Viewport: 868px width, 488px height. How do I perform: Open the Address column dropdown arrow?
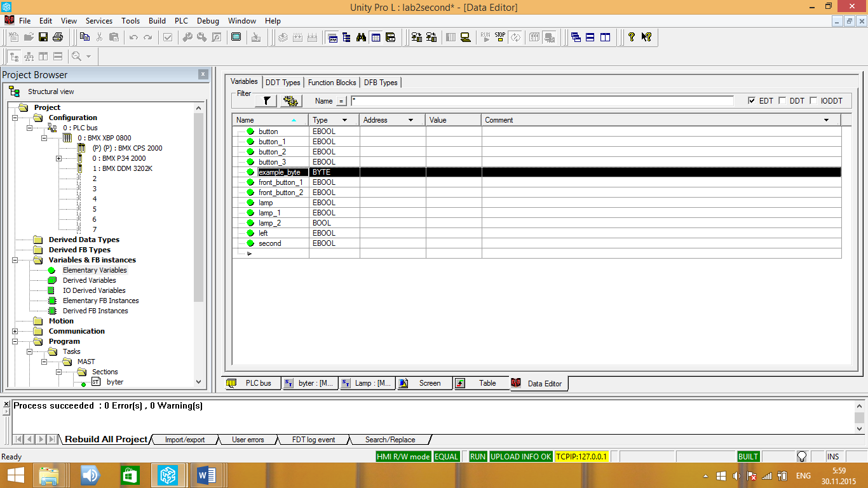[x=410, y=120]
